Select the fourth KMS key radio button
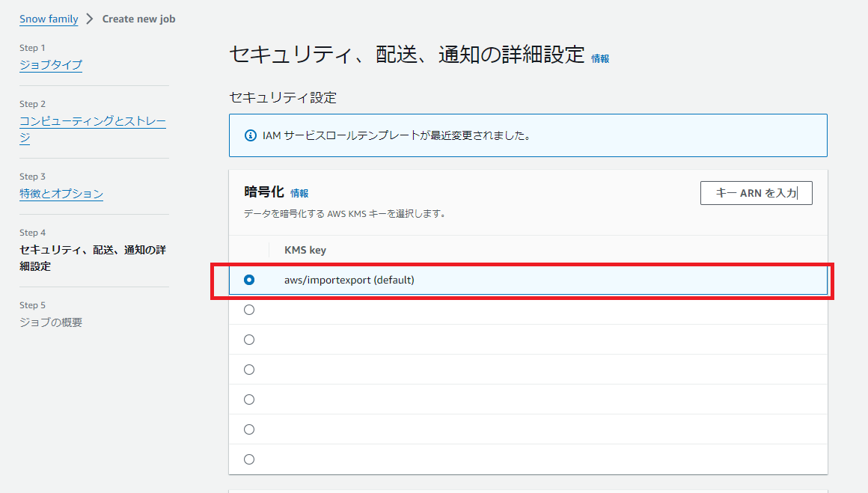 [x=249, y=370]
